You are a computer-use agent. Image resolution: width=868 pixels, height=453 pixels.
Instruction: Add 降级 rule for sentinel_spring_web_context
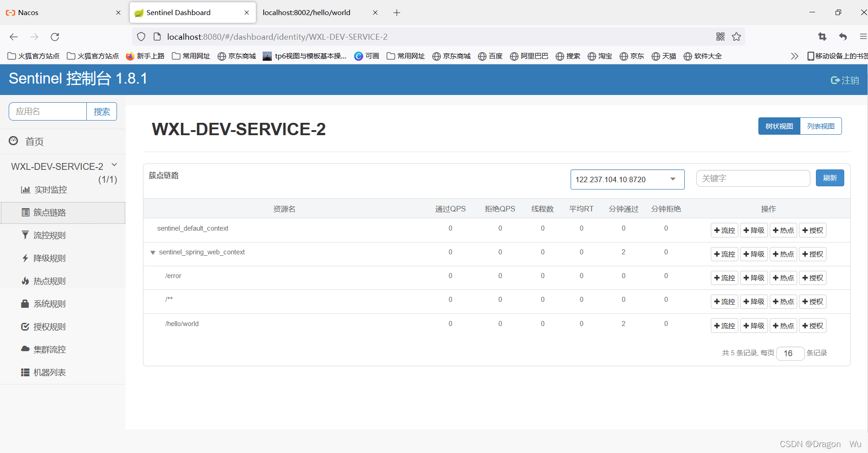(754, 254)
